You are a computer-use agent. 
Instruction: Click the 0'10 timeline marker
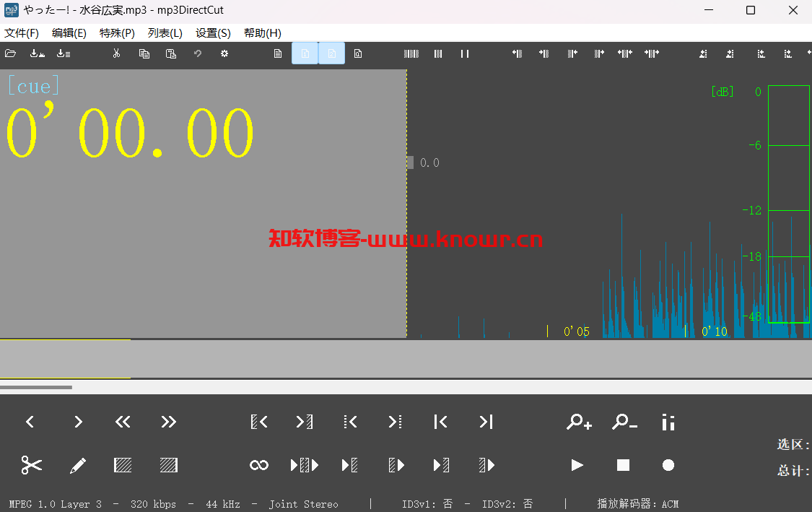click(714, 331)
